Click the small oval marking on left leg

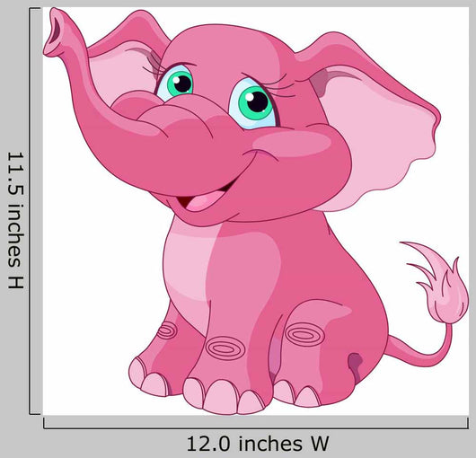(167, 330)
